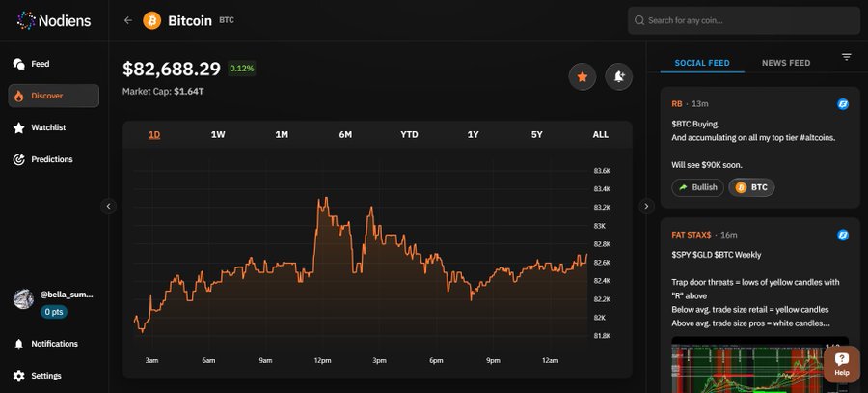This screenshot has height=393, width=868.
Task: Switch to the News Feed tab
Action: (x=786, y=63)
